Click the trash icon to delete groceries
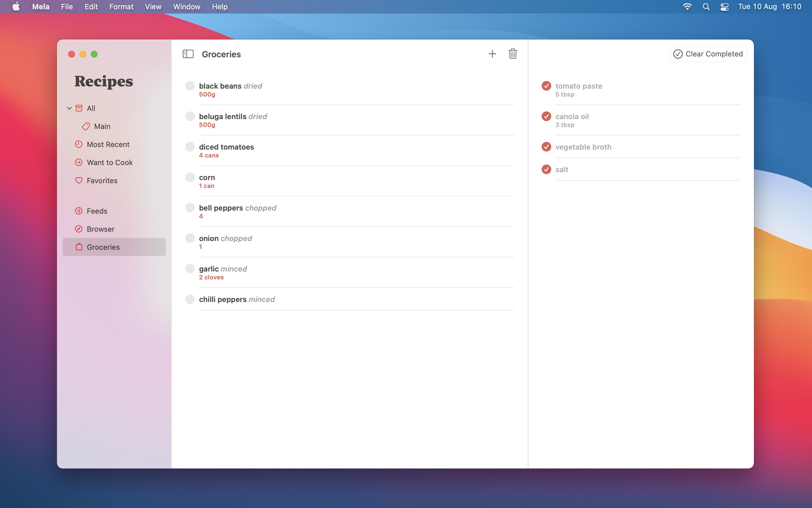 coord(513,54)
